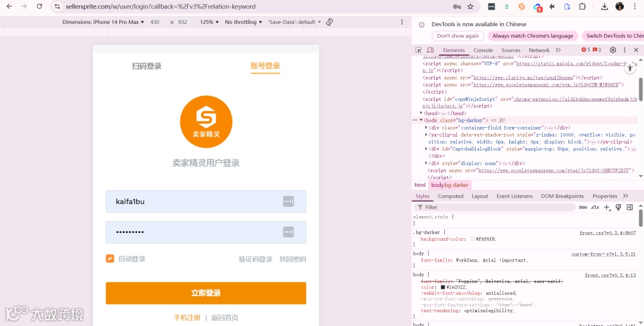Toggle the :hov element state button
This screenshot has width=644, height=326.
(583, 207)
